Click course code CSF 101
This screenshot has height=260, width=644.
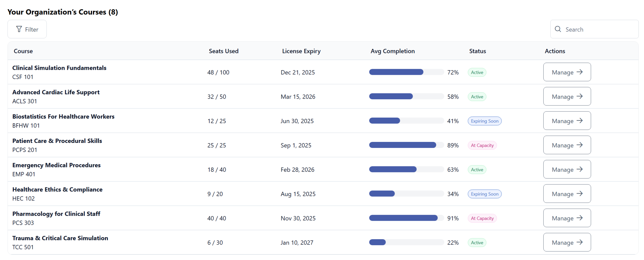(23, 77)
